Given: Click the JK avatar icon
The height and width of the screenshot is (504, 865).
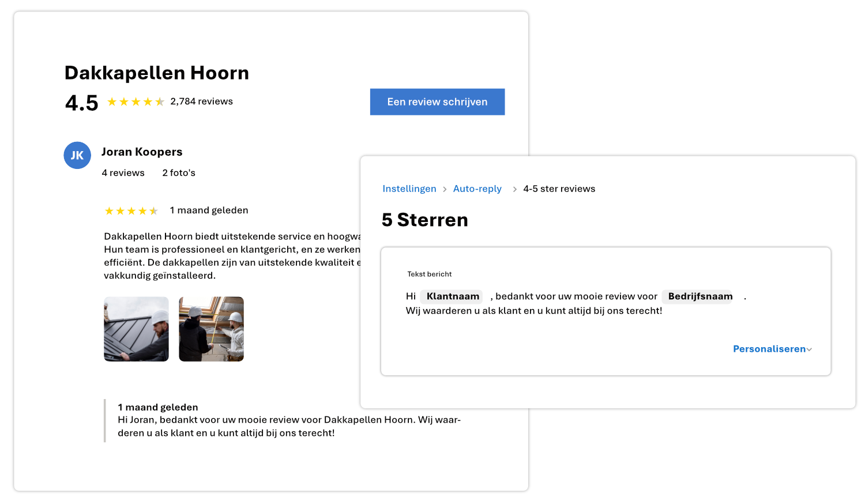Looking at the screenshot, I should point(77,155).
